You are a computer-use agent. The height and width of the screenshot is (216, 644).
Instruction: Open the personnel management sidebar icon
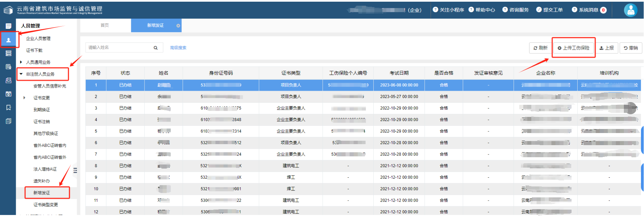coord(8,40)
